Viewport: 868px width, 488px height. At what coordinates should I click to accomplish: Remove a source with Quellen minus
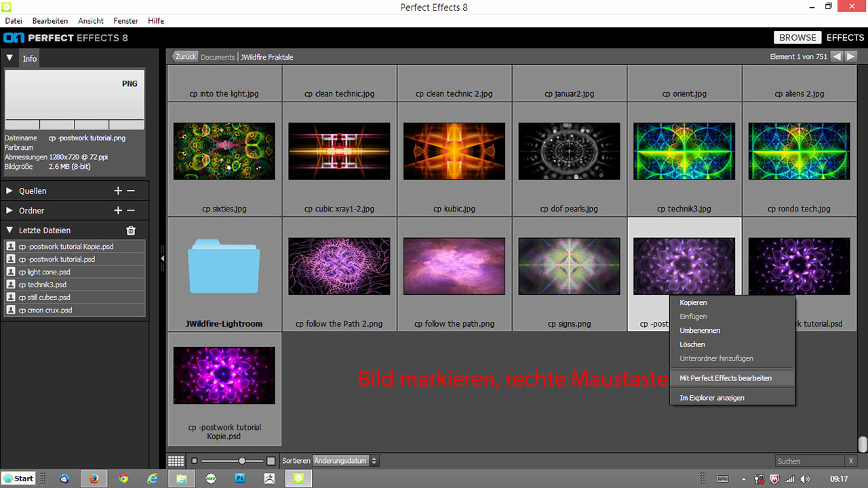[132, 191]
